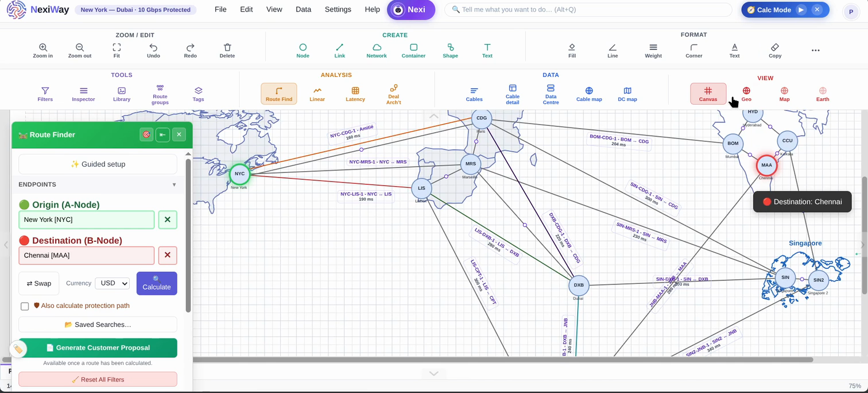Clear the Origin New York field

point(168,219)
